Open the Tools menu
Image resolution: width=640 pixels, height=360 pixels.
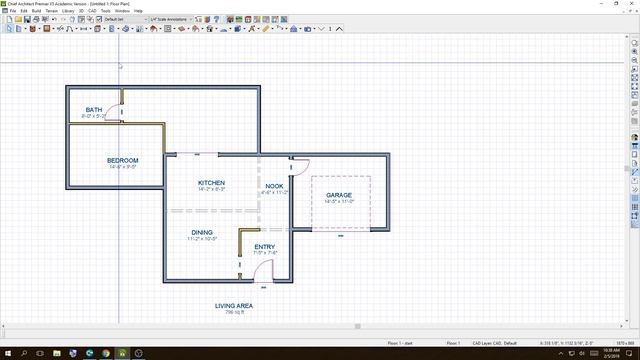pyautogui.click(x=106, y=11)
